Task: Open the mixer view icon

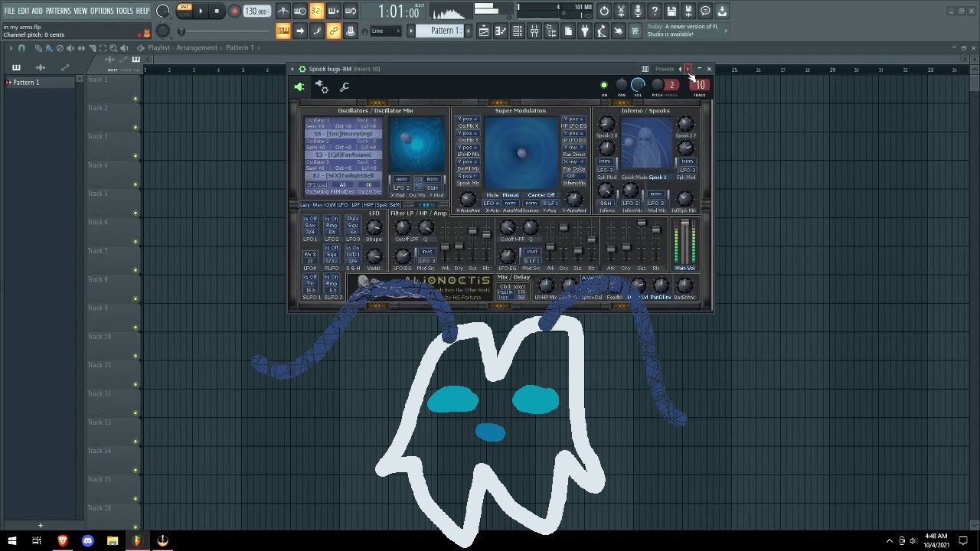Action: (x=534, y=31)
